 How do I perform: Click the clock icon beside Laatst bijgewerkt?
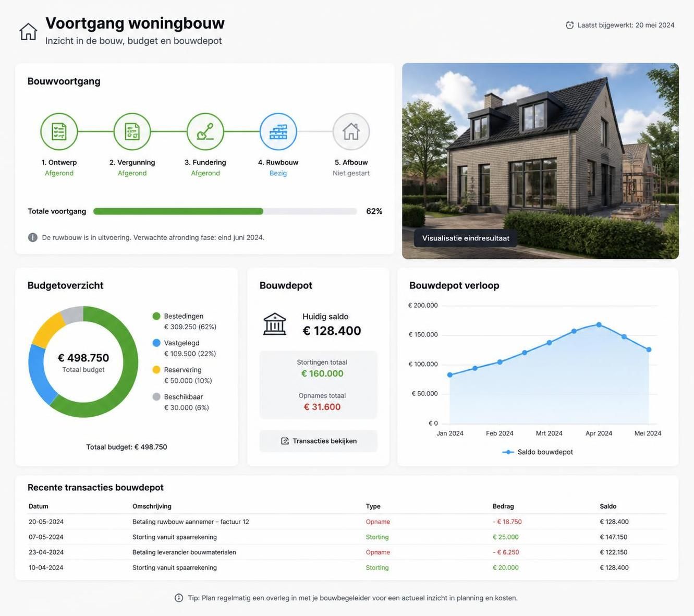click(x=570, y=25)
